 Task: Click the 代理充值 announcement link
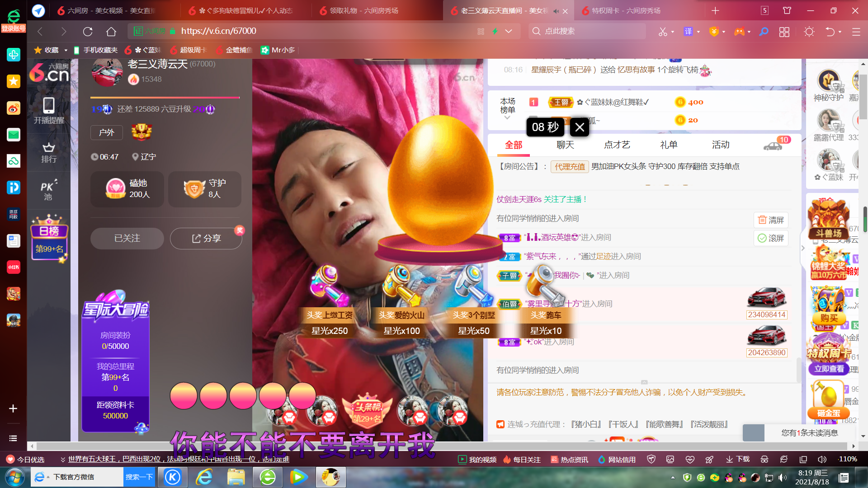570,167
